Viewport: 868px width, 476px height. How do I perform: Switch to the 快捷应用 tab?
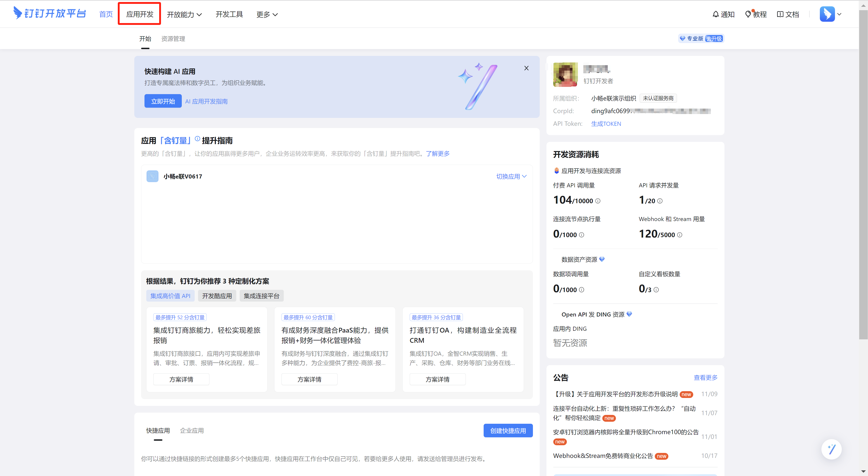tap(158, 431)
